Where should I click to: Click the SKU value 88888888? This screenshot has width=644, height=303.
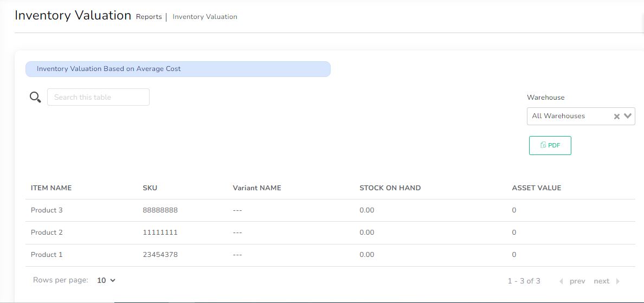[x=160, y=210]
